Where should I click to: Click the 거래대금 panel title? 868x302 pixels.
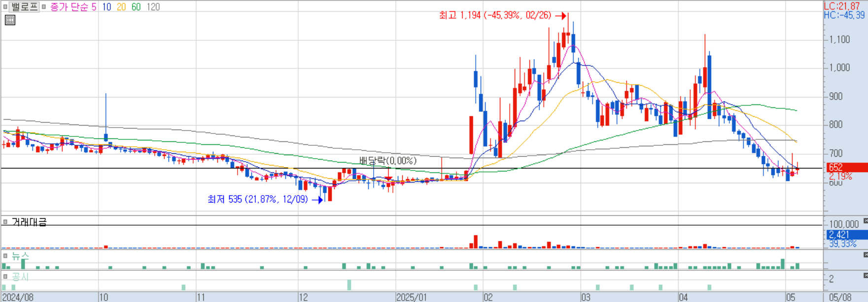click(x=29, y=222)
